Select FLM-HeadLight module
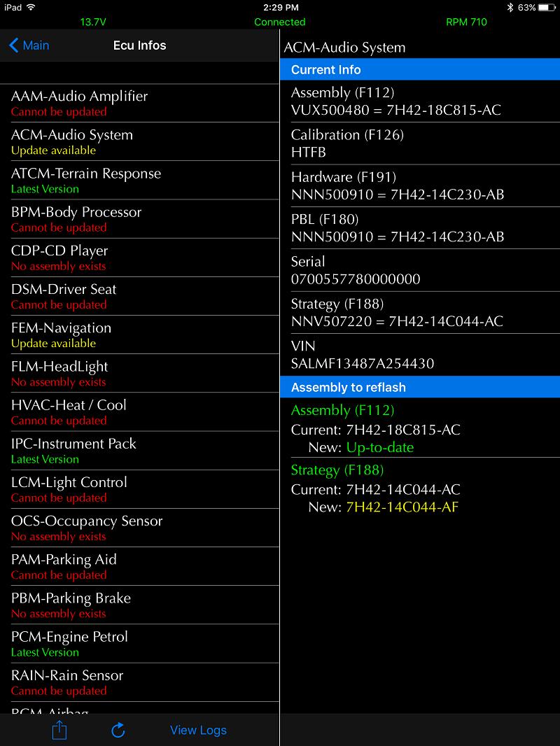The width and height of the screenshot is (560, 746). (x=139, y=373)
